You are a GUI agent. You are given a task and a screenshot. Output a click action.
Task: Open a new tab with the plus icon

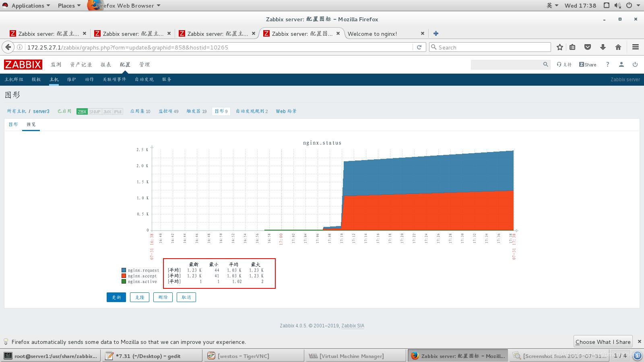coord(436,33)
